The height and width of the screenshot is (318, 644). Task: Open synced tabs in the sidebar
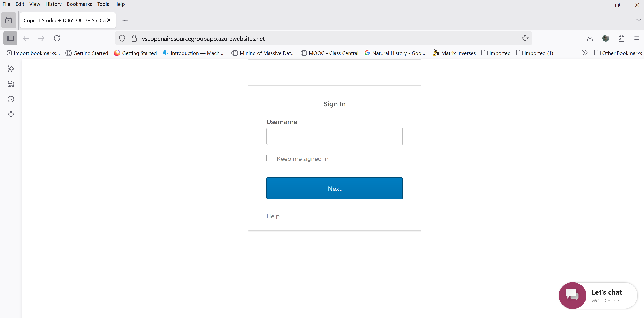pos(11,84)
